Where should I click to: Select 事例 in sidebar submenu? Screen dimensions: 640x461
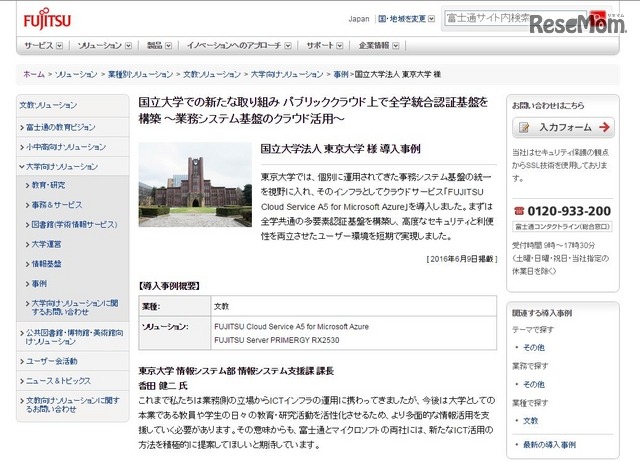click(x=39, y=283)
